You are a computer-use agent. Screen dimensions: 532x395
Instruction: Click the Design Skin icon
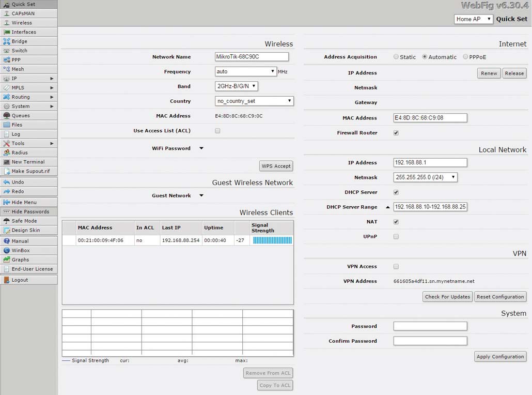tap(6, 230)
